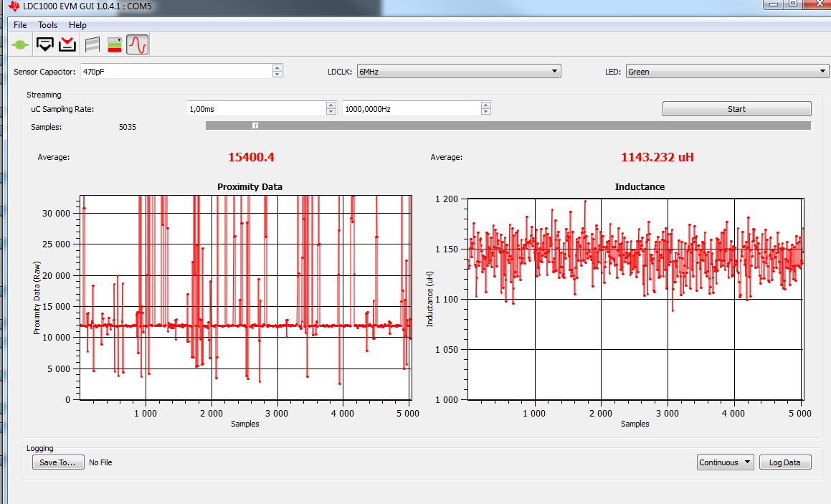The image size is (831, 504).
Task: Select the red sine-wave streaming icon
Action: coord(137,44)
